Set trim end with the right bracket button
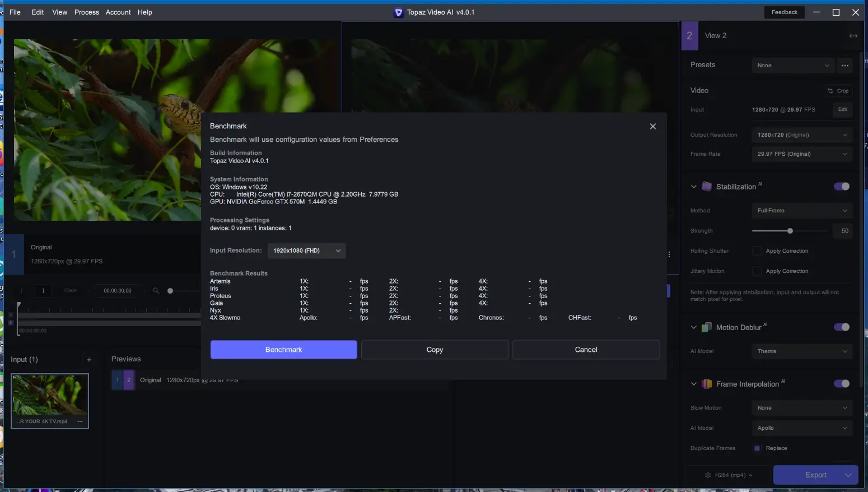The width and height of the screenshot is (868, 492). pos(43,291)
